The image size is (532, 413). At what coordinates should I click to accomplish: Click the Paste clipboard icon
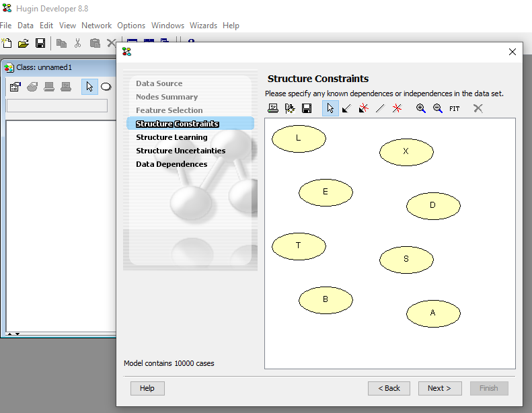95,43
